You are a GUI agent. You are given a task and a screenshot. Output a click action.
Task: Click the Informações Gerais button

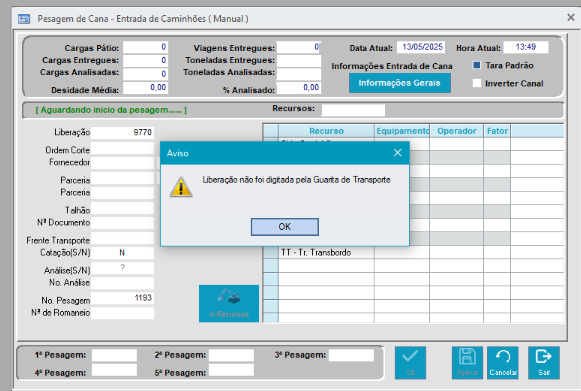(x=400, y=83)
